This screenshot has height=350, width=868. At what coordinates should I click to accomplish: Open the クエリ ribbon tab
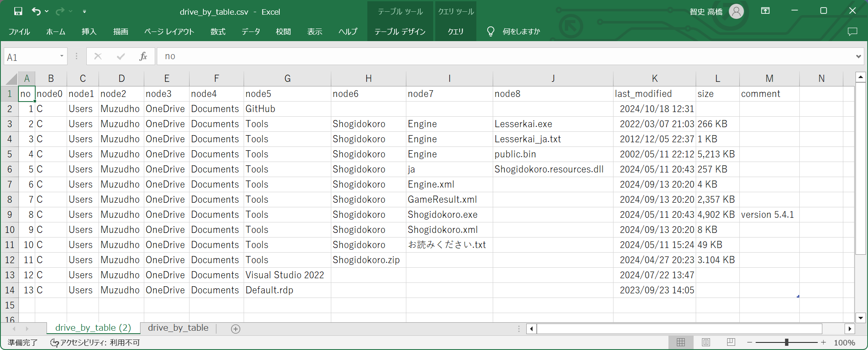[x=455, y=31]
